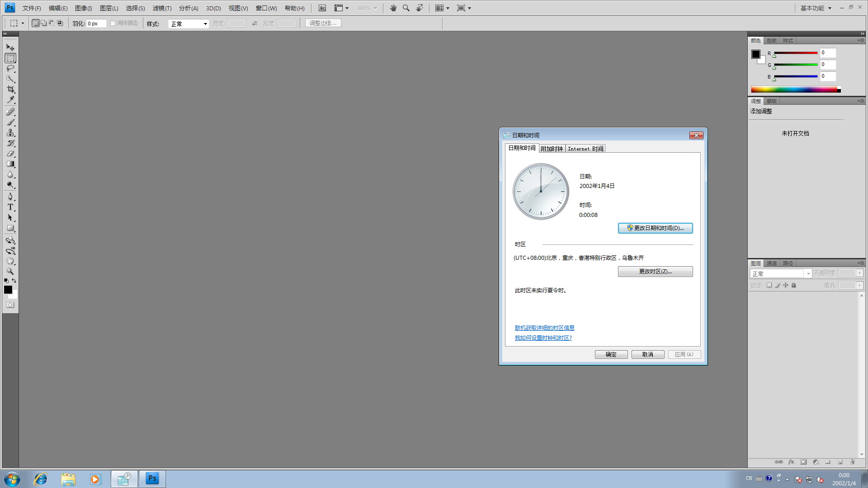Select the Pen tool
The height and width of the screenshot is (488, 868).
10,197
